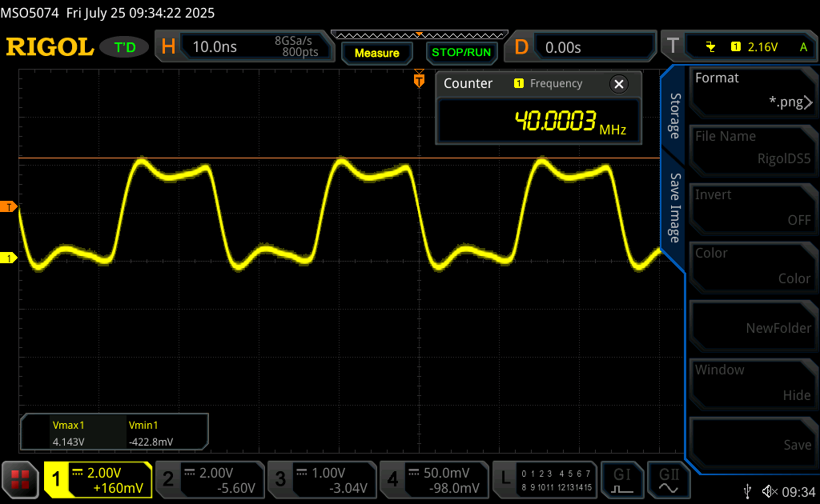The image size is (820, 504).
Task: Open the trigger T icon
Action: coord(673,46)
